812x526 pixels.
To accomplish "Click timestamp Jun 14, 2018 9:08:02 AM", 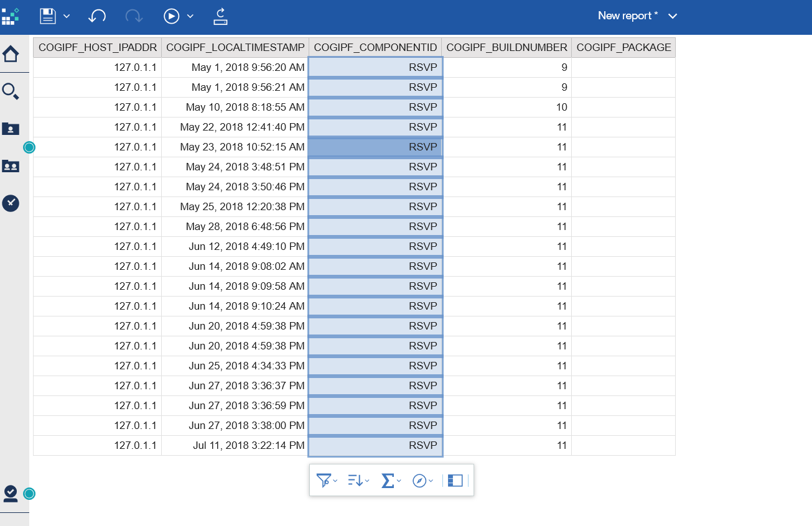I will (x=246, y=266).
